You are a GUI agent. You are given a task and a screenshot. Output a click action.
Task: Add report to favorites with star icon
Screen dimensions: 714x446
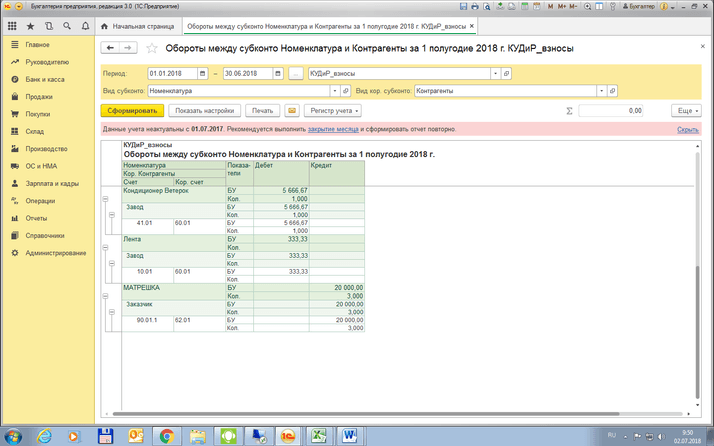tap(152, 47)
